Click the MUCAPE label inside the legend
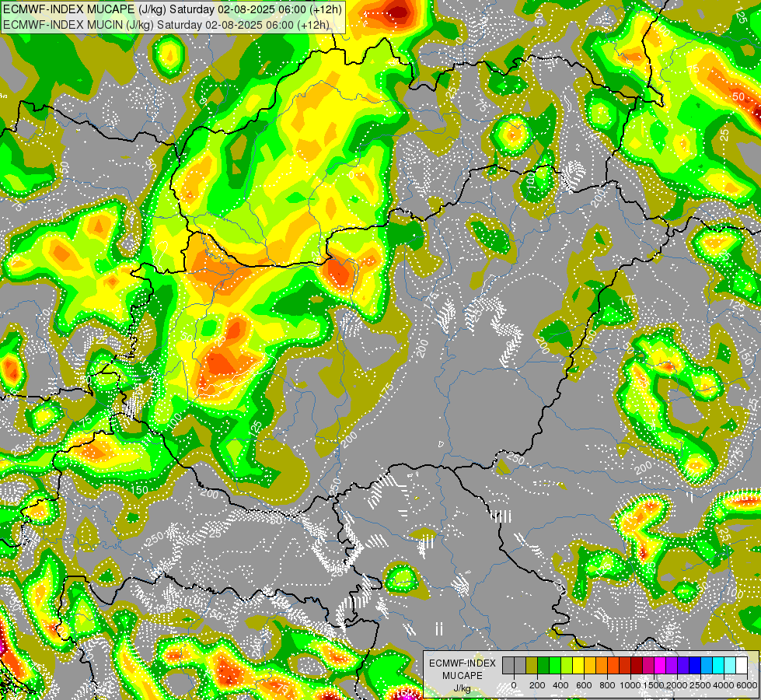Screen dimensions: 761x700 pos(463,676)
